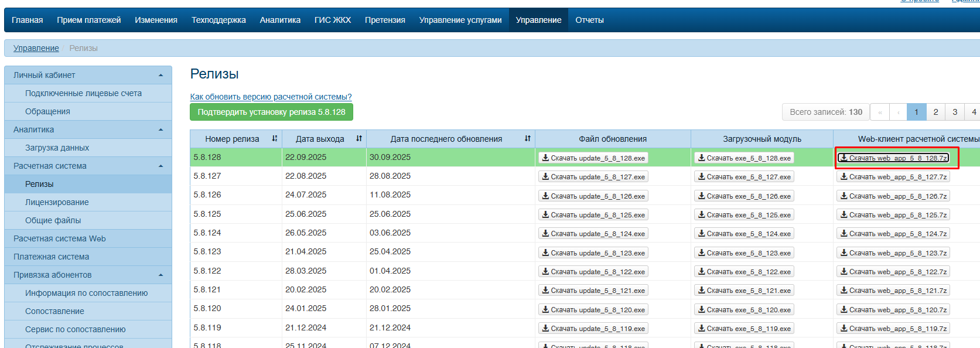
Task: Download update_5_8_124.exe file
Action: tap(593, 234)
